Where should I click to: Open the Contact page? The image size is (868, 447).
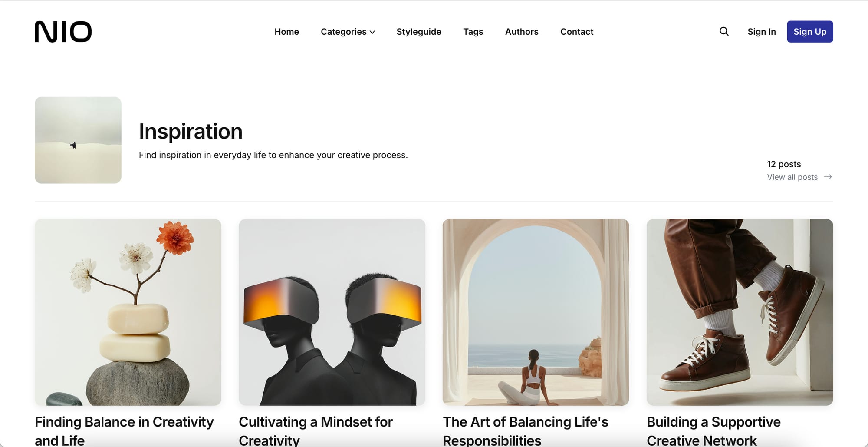[x=577, y=32]
